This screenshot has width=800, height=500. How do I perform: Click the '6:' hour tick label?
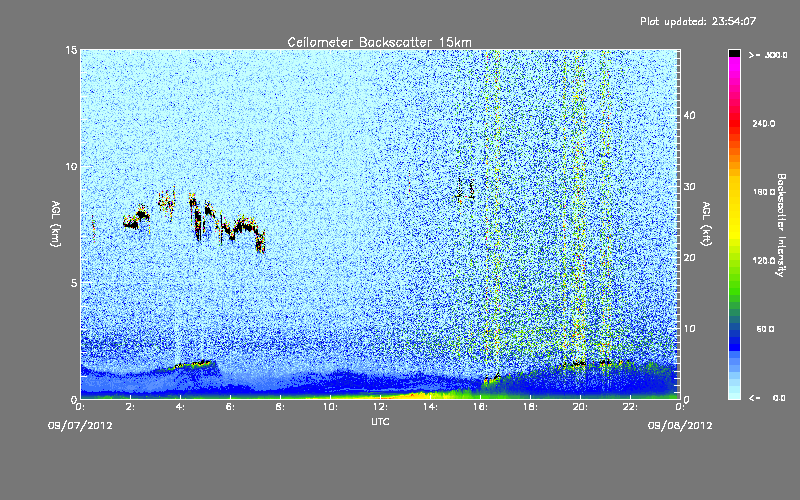pyautogui.click(x=231, y=407)
